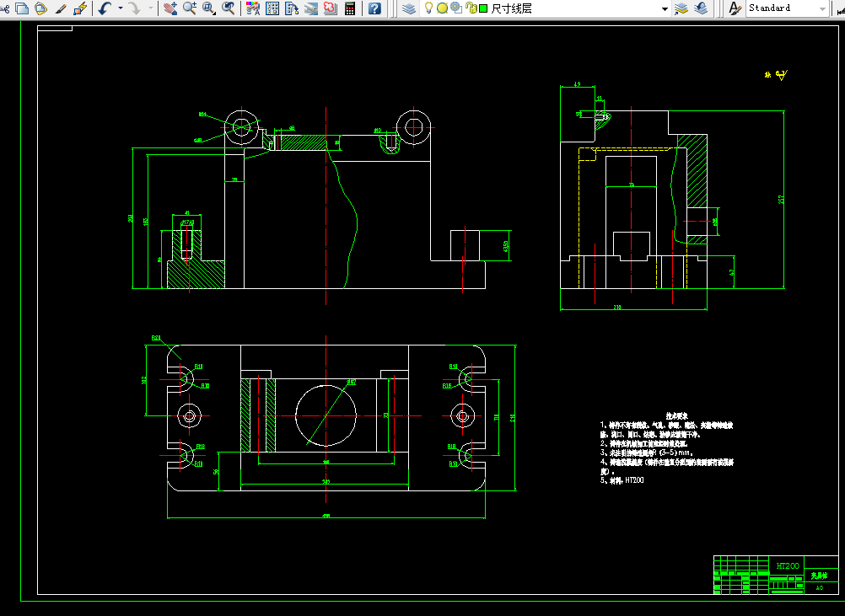Open the Properties palette icon
This screenshot has height=616, width=845.
click(253, 8)
